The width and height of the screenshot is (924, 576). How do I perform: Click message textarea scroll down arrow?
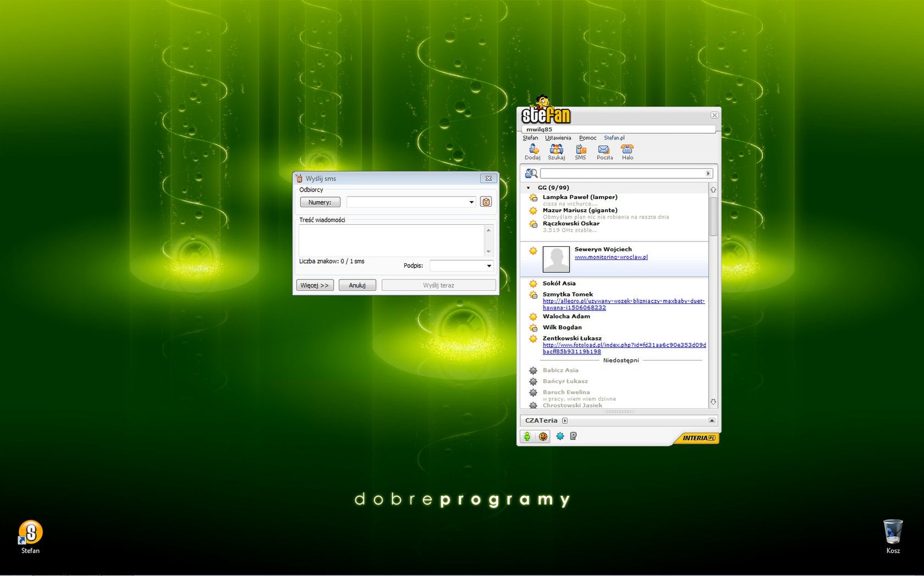tap(488, 252)
